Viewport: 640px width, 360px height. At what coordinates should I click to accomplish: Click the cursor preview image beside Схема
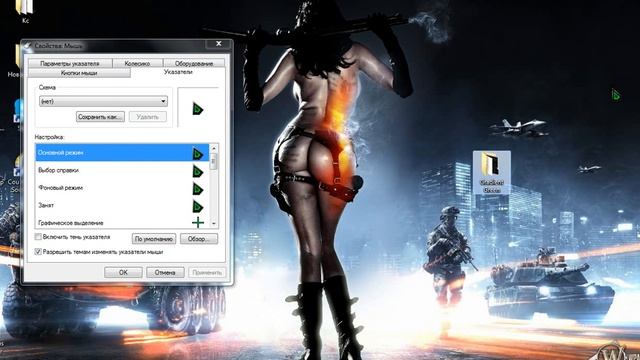(198, 109)
